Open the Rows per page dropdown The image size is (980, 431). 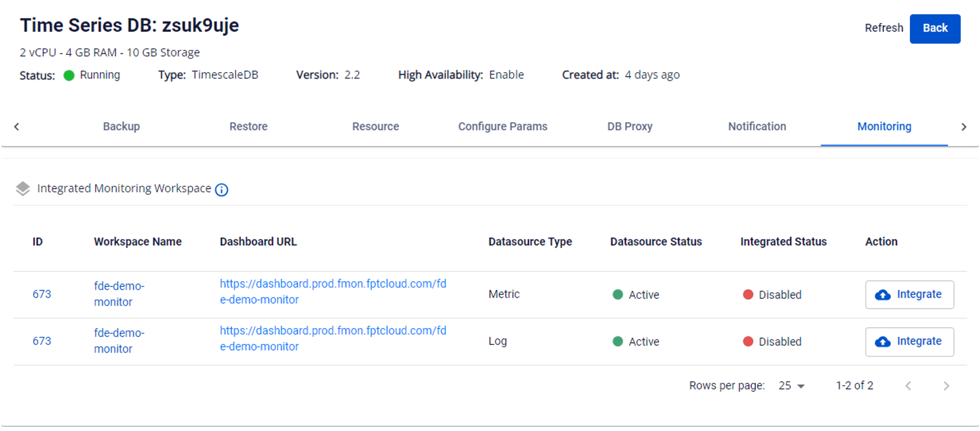click(791, 386)
